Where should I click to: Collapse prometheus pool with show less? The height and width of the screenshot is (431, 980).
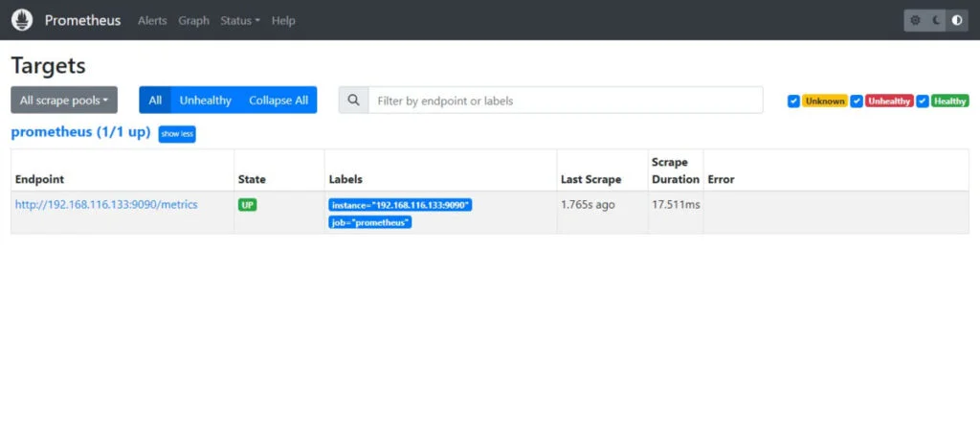tap(177, 134)
